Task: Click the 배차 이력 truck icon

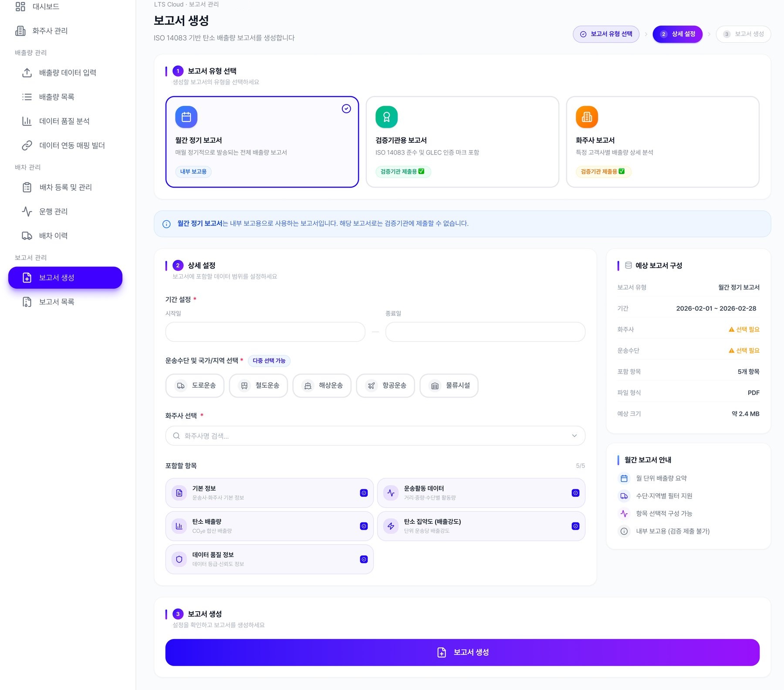Action: 27,236
